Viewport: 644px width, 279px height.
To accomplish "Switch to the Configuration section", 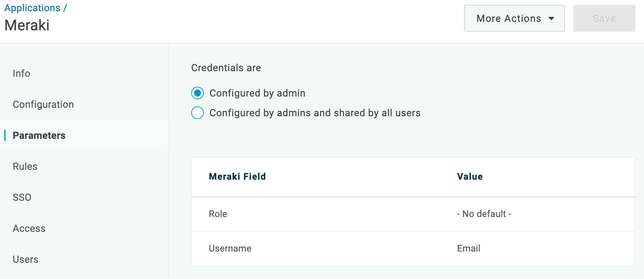I will coord(43,104).
